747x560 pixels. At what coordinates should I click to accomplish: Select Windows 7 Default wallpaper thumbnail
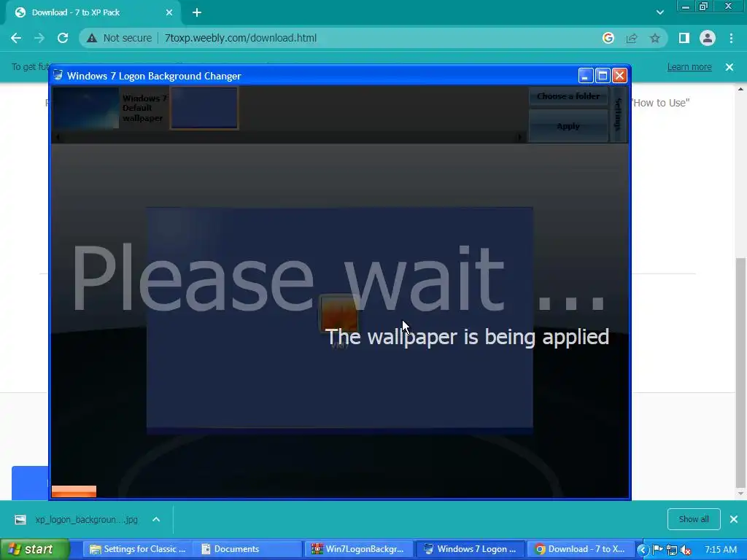[x=86, y=108]
